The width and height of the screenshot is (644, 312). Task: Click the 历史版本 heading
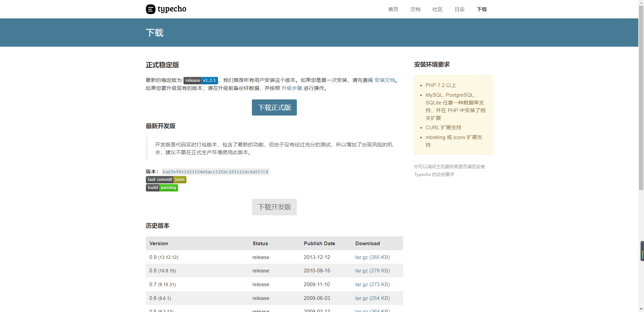158,226
